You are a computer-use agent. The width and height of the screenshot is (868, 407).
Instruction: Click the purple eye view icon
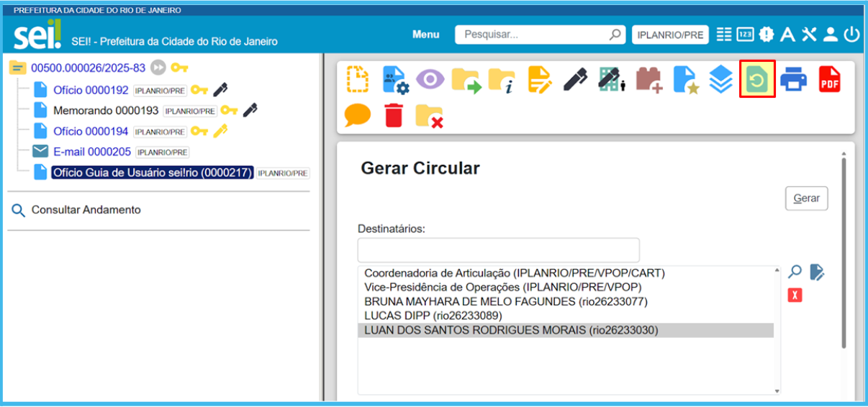tap(430, 79)
